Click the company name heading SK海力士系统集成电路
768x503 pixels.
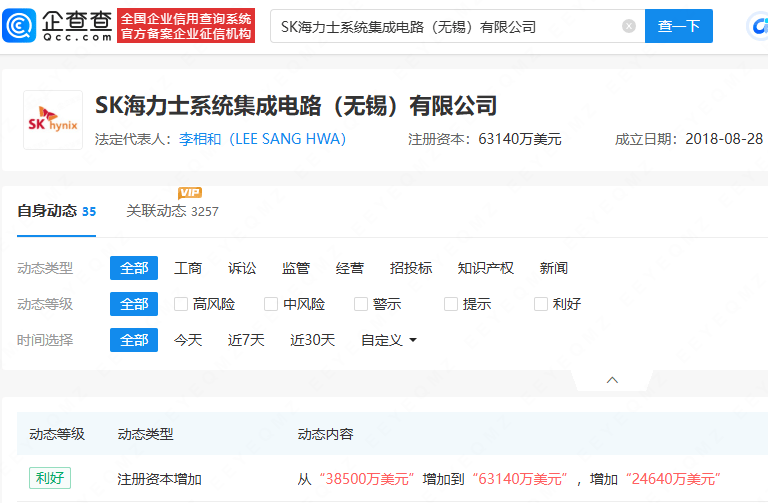(x=296, y=106)
